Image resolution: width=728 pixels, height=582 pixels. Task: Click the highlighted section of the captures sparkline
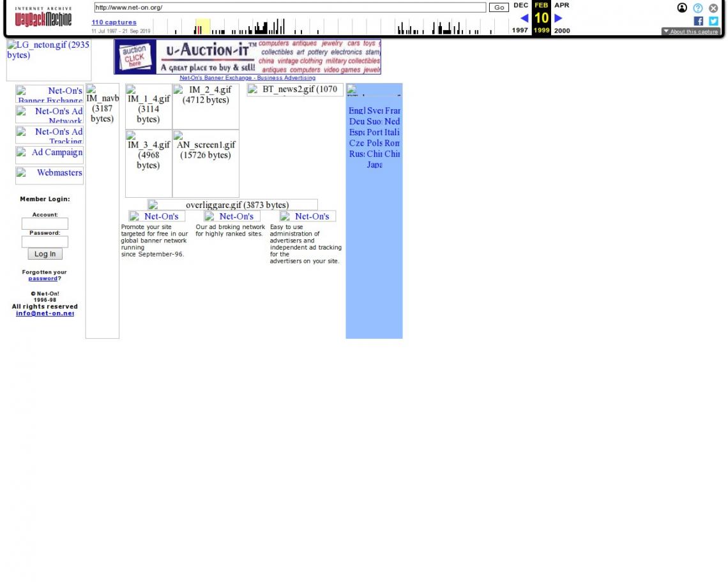[202, 26]
